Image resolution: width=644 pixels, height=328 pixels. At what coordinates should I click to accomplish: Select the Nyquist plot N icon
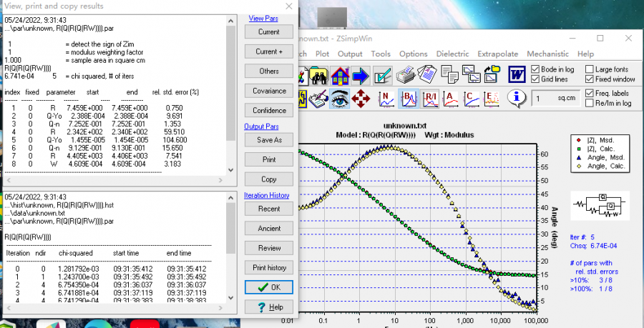pyautogui.click(x=386, y=98)
